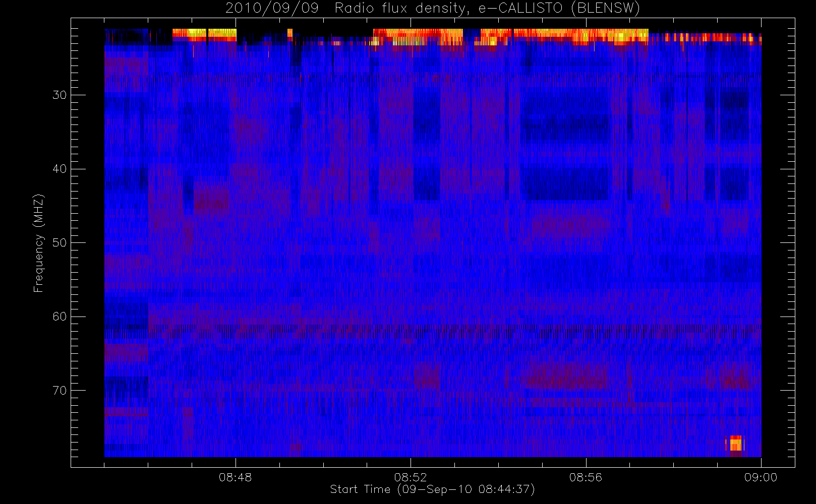816x504 pixels.
Task: Click the 08:48 time axis label
Action: click(x=235, y=477)
